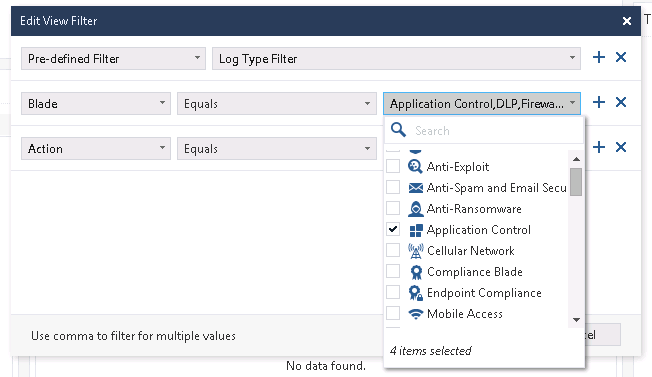Click the Edit View Filter title text
This screenshot has width=652, height=377.
(x=59, y=21)
